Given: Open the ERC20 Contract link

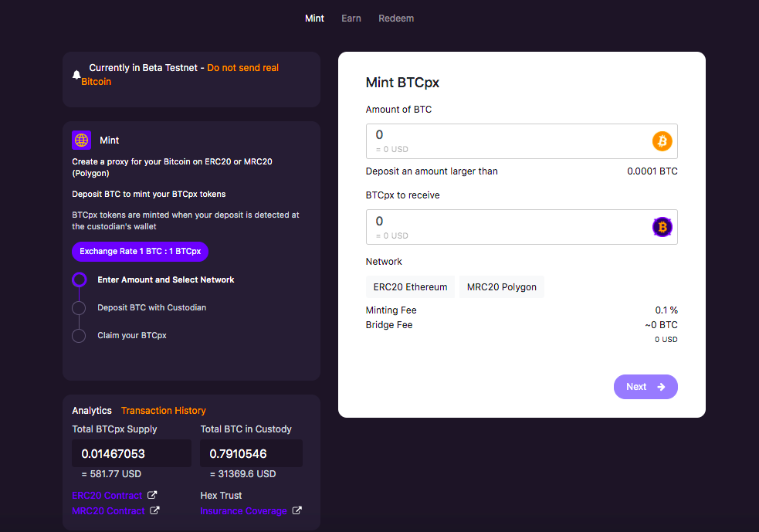Looking at the screenshot, I should click(107, 495).
